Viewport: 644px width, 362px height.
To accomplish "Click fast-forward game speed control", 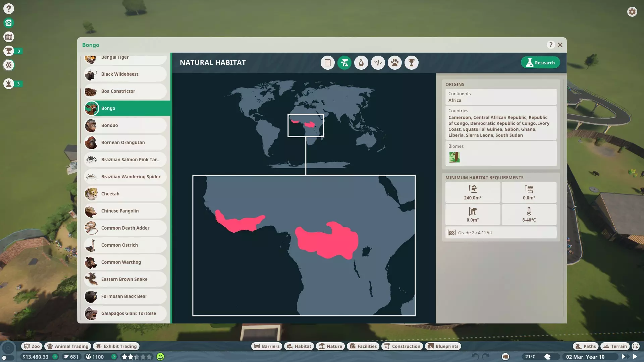I will coord(625,357).
